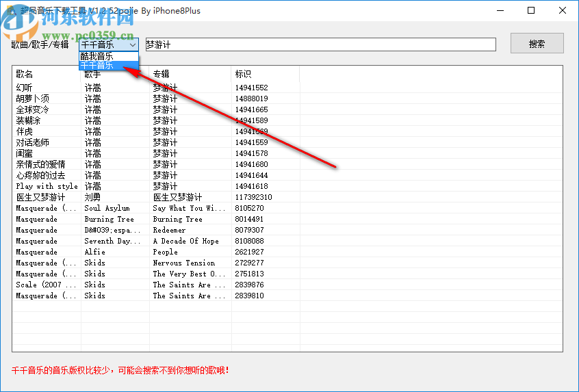Viewport: 579px width, 392px height.
Task: Sort by the 专辑 column header
Action: tap(161, 74)
